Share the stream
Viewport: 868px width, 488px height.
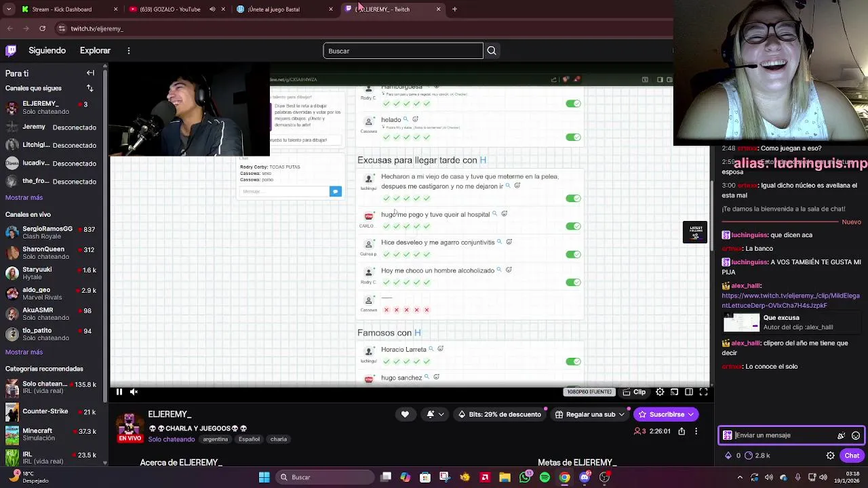682,431
